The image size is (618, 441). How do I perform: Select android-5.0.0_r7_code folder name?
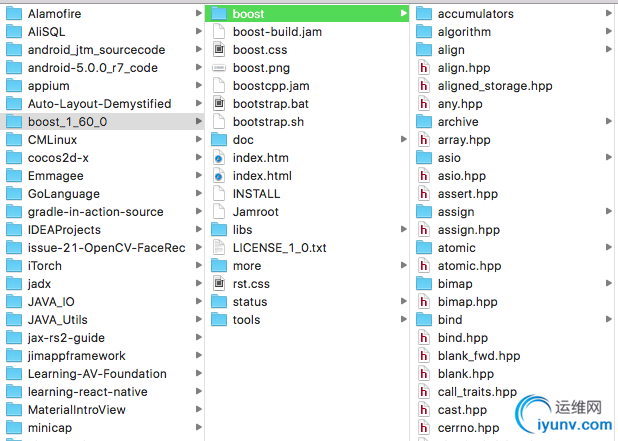(x=93, y=68)
